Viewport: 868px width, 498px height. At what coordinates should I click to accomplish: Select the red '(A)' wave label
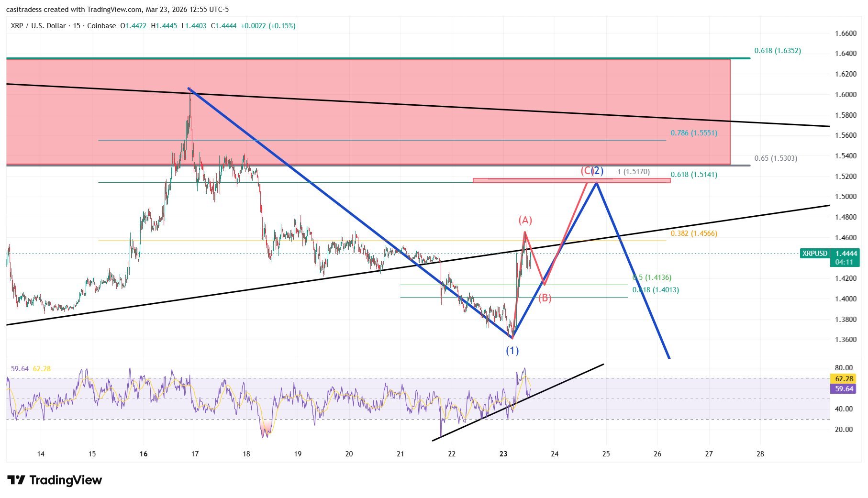(525, 220)
